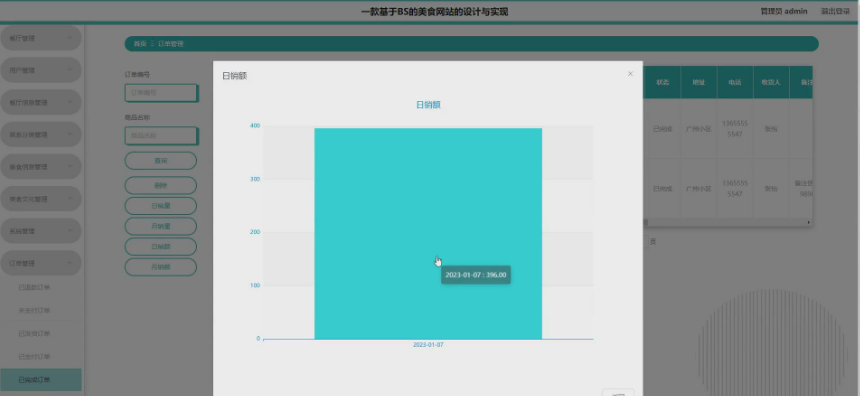Click the 200 y-axis value

[255, 232]
